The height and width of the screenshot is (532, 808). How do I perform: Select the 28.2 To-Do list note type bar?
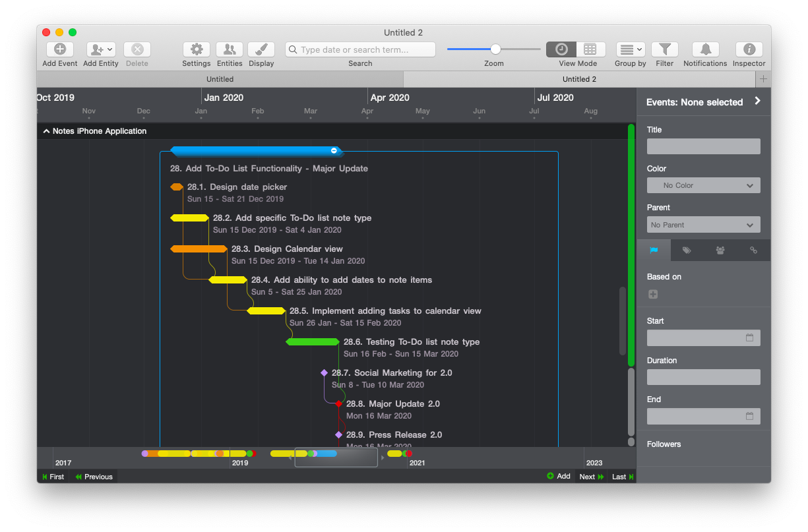tap(189, 218)
